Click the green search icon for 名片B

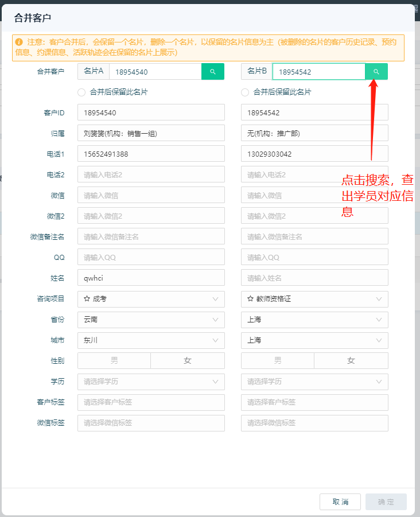point(376,72)
